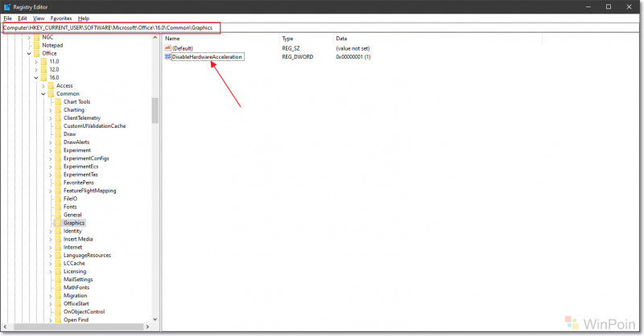Click tree horizontal scrollbar left arrow

click(5, 327)
